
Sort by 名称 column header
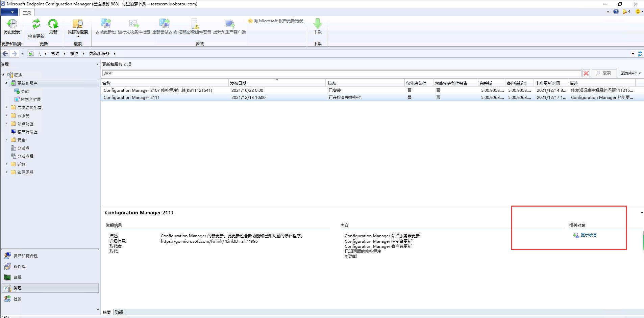(165, 83)
